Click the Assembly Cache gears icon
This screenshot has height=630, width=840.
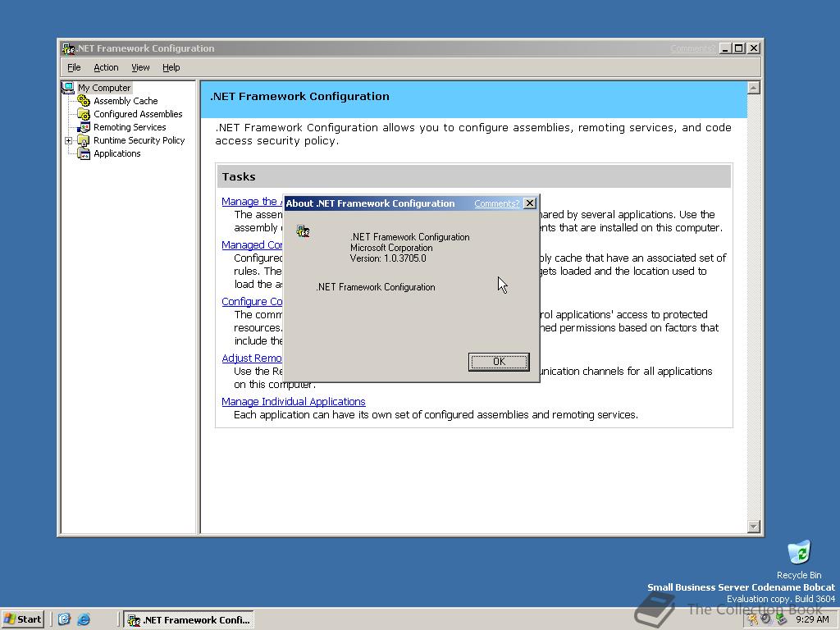[84, 101]
